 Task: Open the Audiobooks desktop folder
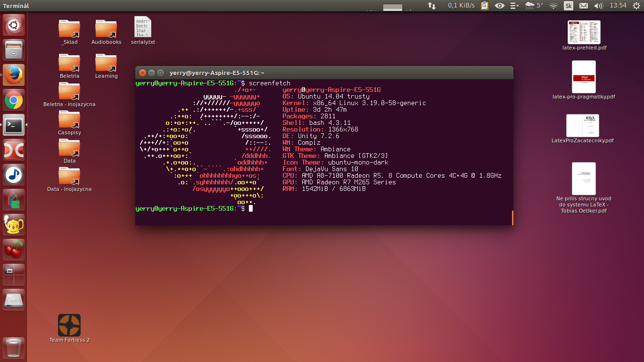pyautogui.click(x=106, y=32)
